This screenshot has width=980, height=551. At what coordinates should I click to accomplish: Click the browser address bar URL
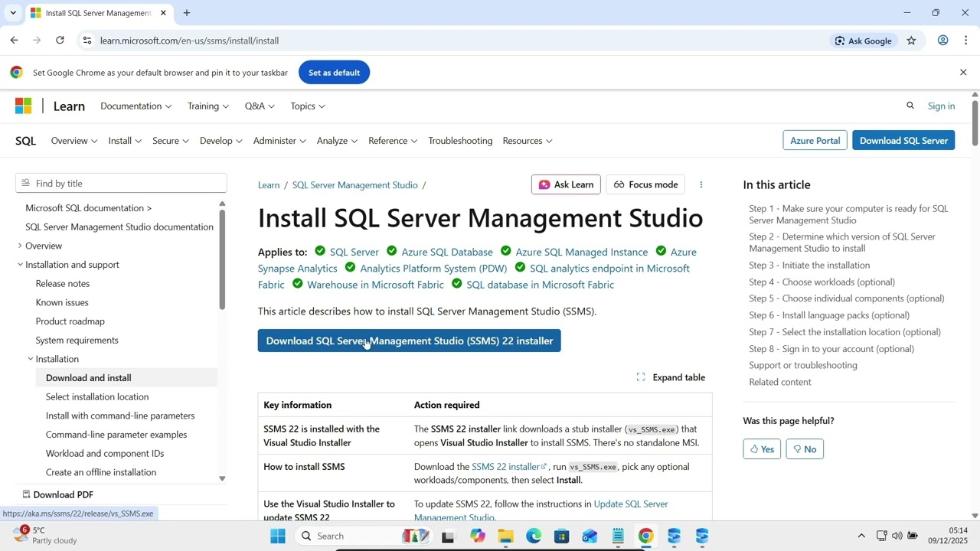(x=189, y=41)
